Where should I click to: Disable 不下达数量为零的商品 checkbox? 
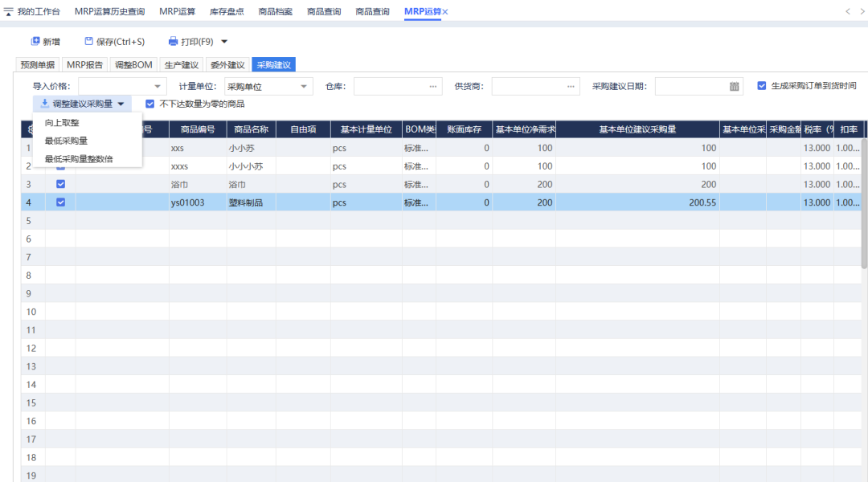(149, 104)
